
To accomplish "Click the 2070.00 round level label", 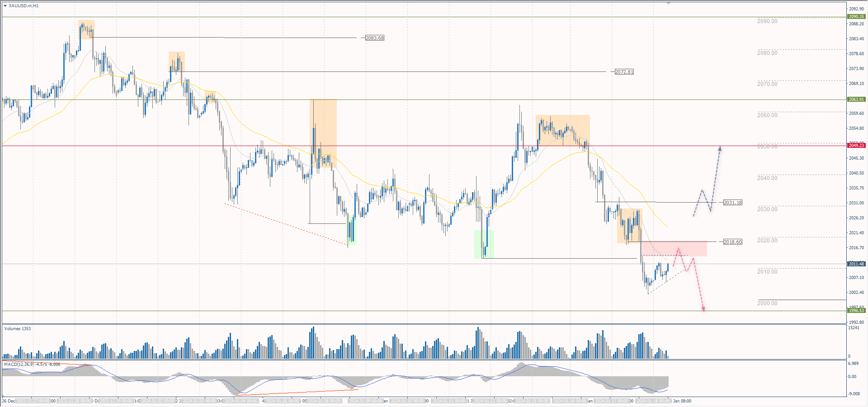I will [x=768, y=84].
